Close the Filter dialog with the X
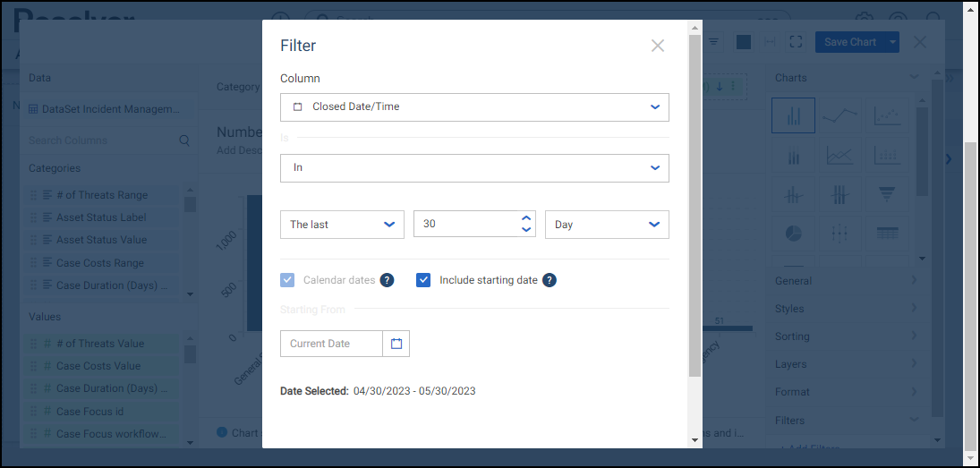Image resolution: width=980 pixels, height=468 pixels. [658, 46]
